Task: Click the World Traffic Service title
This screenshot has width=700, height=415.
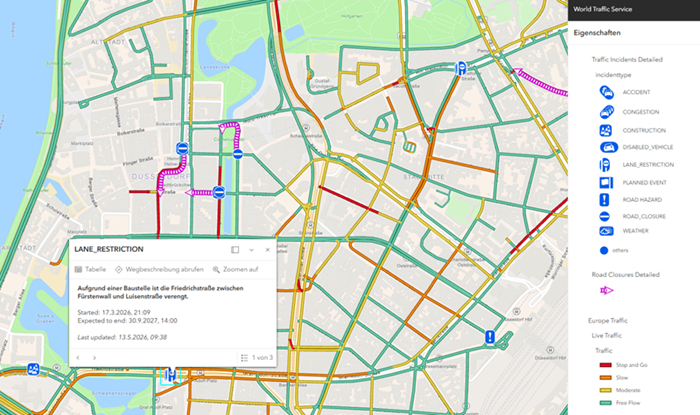Action: click(603, 9)
